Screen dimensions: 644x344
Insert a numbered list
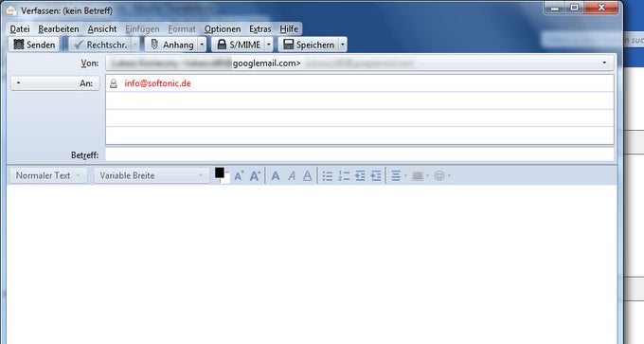[344, 176]
